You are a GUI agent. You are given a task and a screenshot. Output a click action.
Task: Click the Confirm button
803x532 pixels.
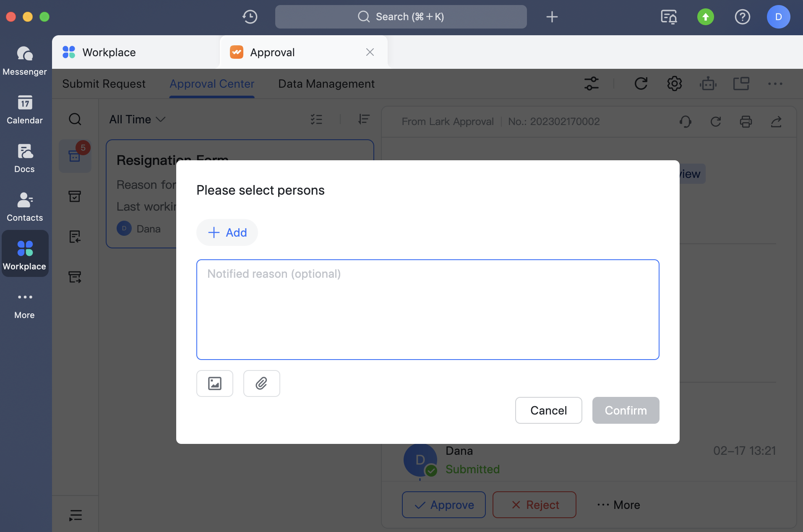(x=626, y=410)
